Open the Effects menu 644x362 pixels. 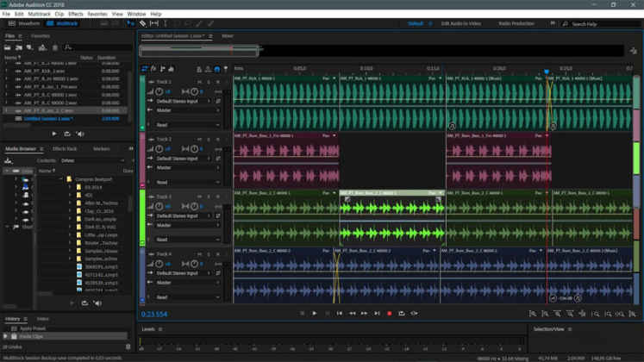(x=75, y=14)
